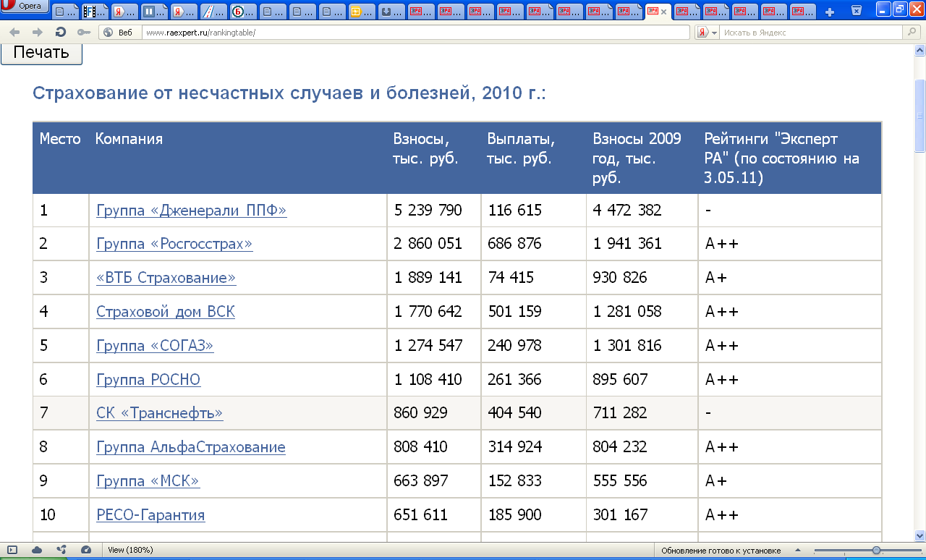Click the rating 'A+' in ВТБ row

[716, 278]
